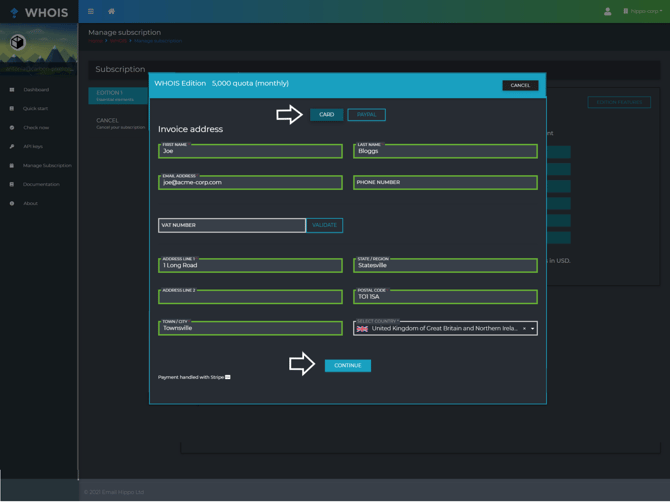Select the EDITION 1 tab behind dialog

pyautogui.click(x=118, y=96)
